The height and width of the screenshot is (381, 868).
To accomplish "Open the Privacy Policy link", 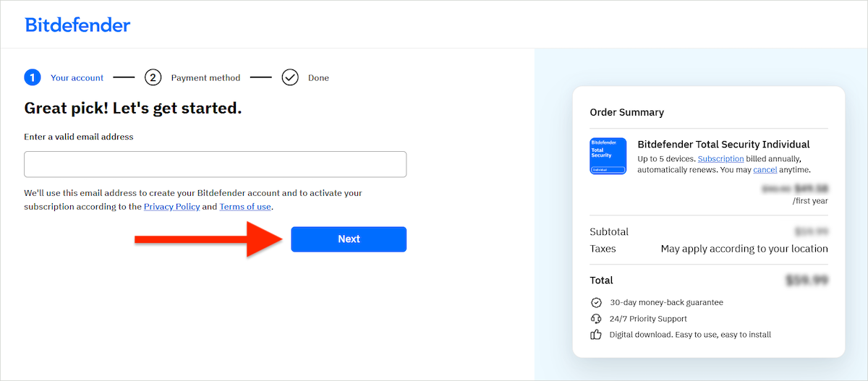I will click(171, 207).
